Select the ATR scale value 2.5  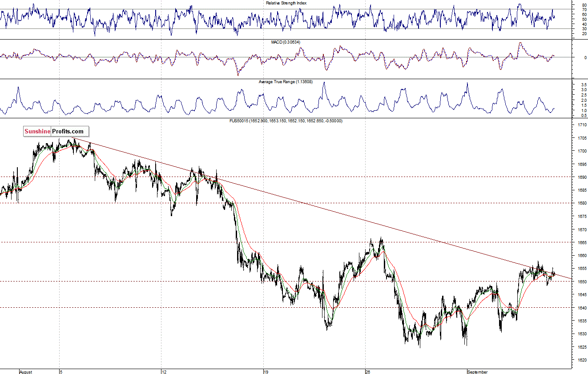click(x=583, y=95)
